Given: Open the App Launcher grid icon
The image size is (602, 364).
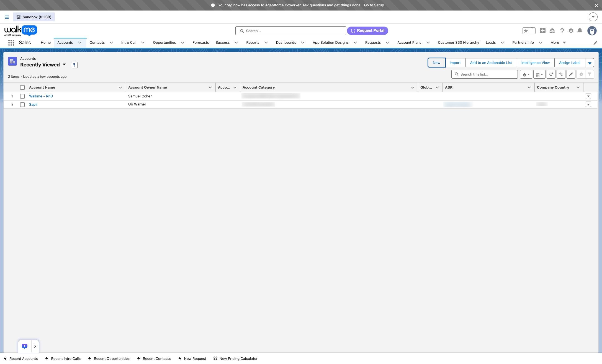Looking at the screenshot, I should click(x=11, y=43).
